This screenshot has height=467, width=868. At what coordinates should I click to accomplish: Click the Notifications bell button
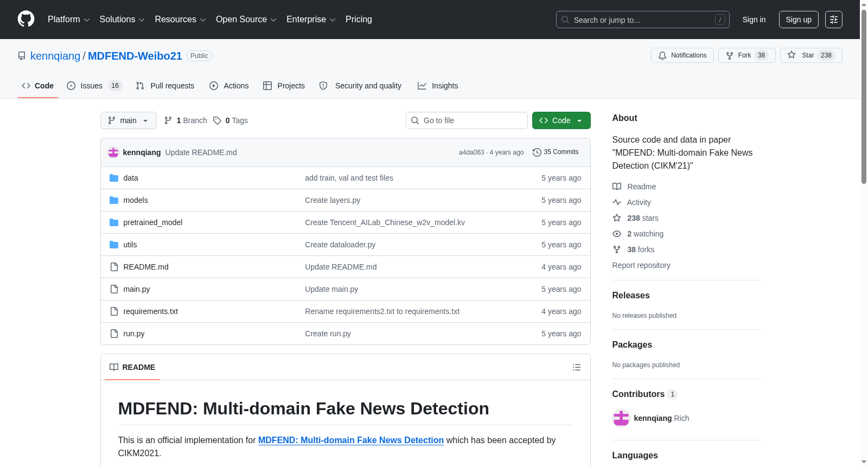coord(682,55)
